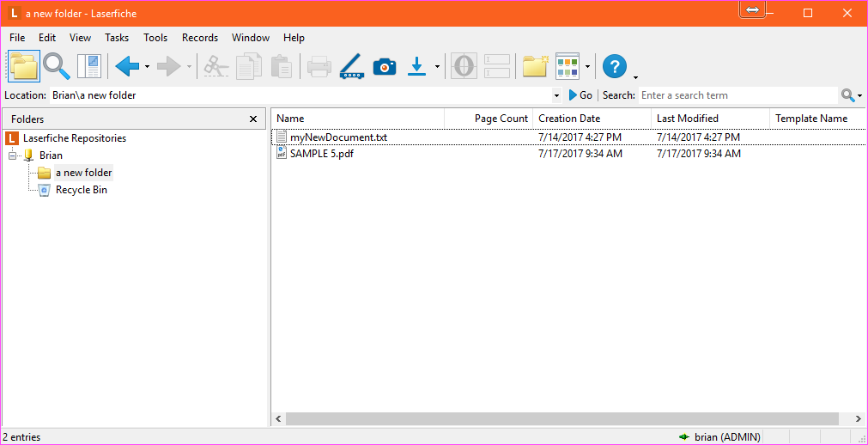Create a new folder with star icon
Screen dimensions: 868x445
535,66
